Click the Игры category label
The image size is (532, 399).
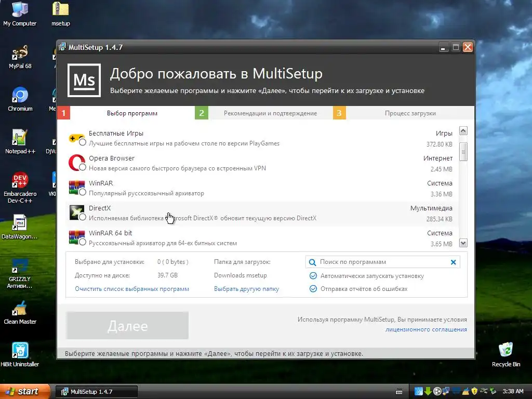point(444,134)
